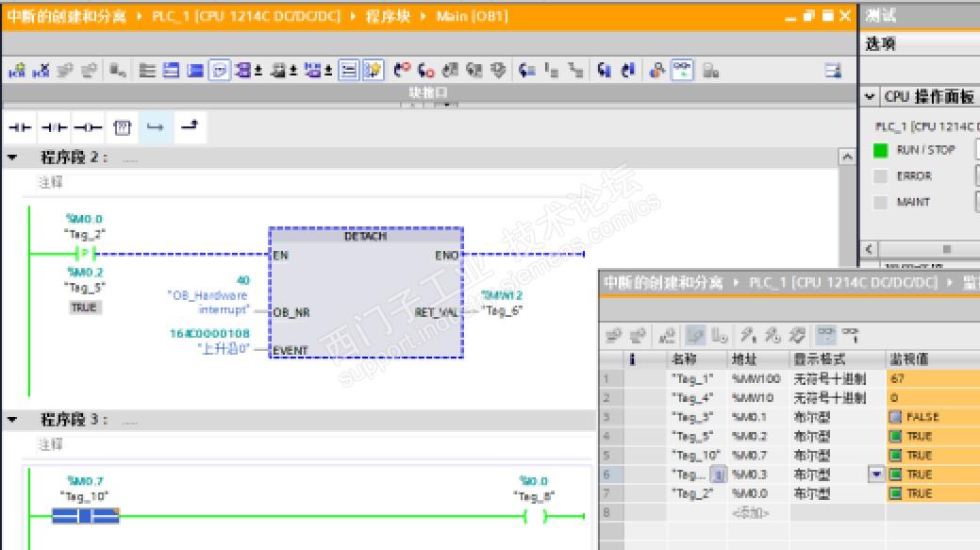The width and height of the screenshot is (980, 550).
Task: Select the M0.7 Tag_10 contact
Action: (x=86, y=516)
